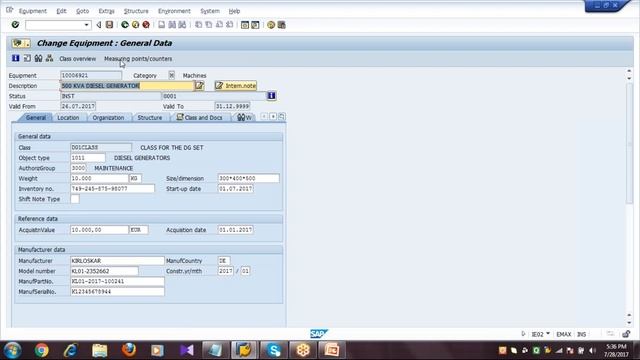Click the ManufCountry field
Screen dimensions: 640x360
click(224, 260)
